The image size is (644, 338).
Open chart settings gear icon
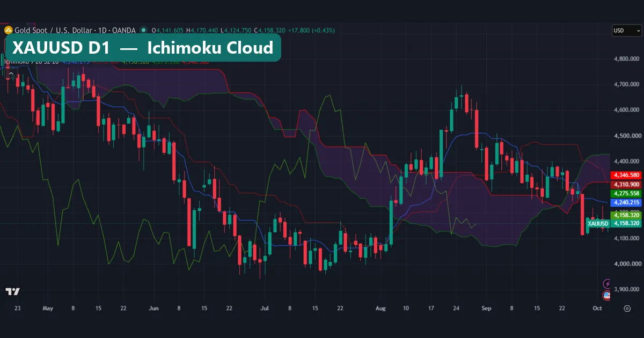[627, 308]
